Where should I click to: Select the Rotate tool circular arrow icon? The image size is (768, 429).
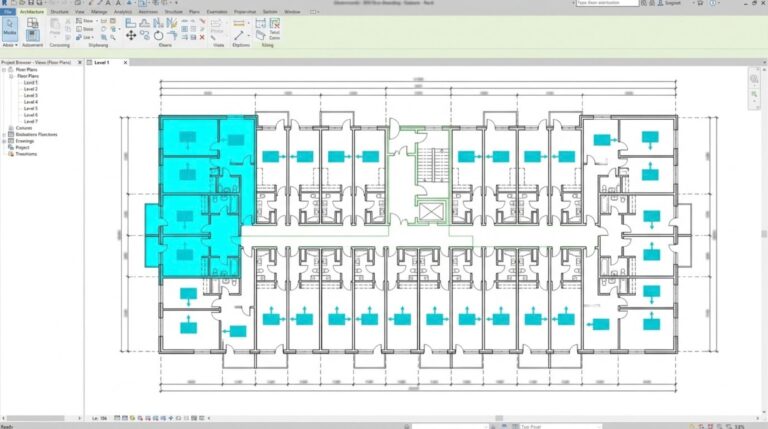[x=158, y=35]
